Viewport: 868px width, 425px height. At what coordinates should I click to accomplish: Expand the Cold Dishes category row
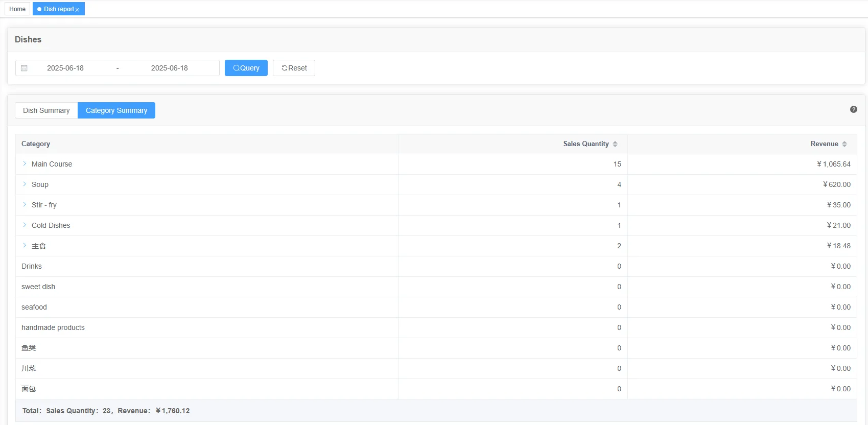coord(25,225)
